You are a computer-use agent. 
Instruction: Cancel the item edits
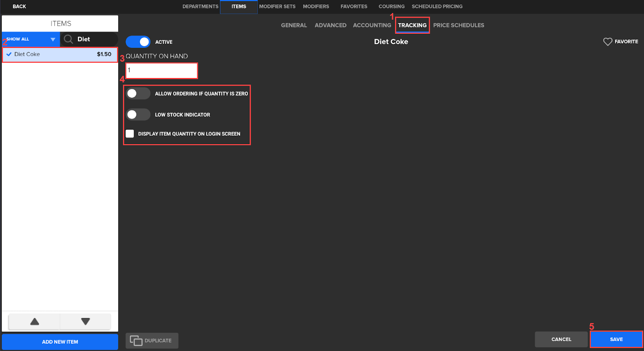(x=561, y=339)
